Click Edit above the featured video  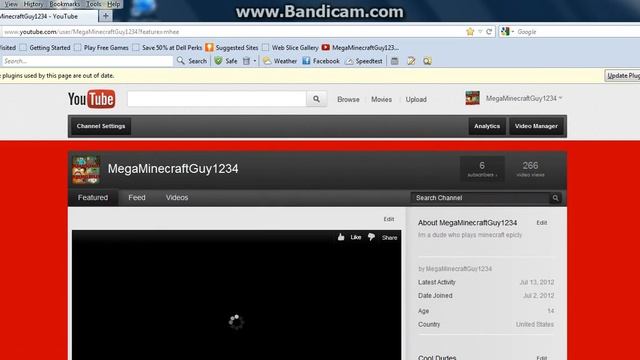(x=389, y=219)
